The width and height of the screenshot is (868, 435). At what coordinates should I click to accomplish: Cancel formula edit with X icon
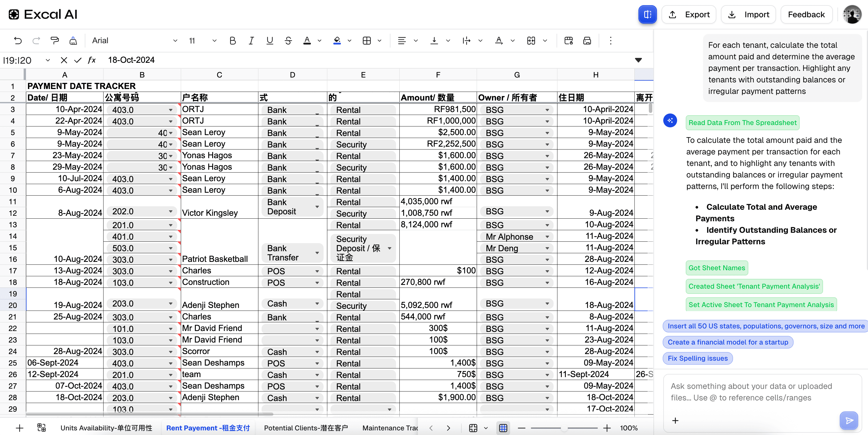[x=64, y=60]
